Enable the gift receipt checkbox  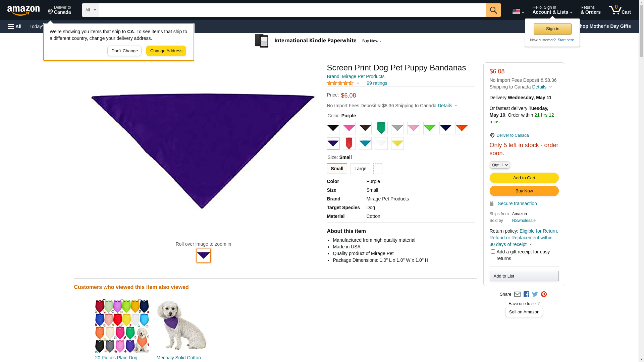[493, 252]
